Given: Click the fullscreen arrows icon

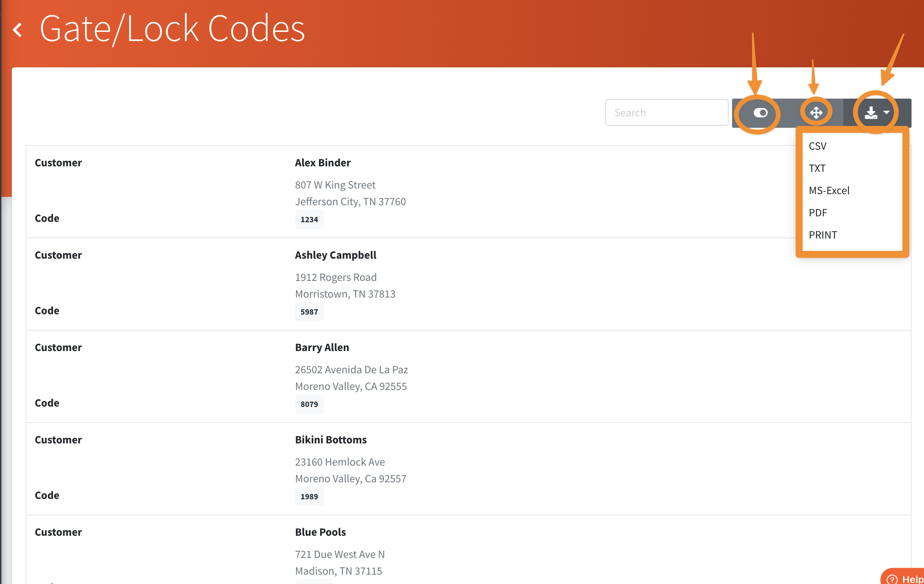Looking at the screenshot, I should (x=816, y=113).
